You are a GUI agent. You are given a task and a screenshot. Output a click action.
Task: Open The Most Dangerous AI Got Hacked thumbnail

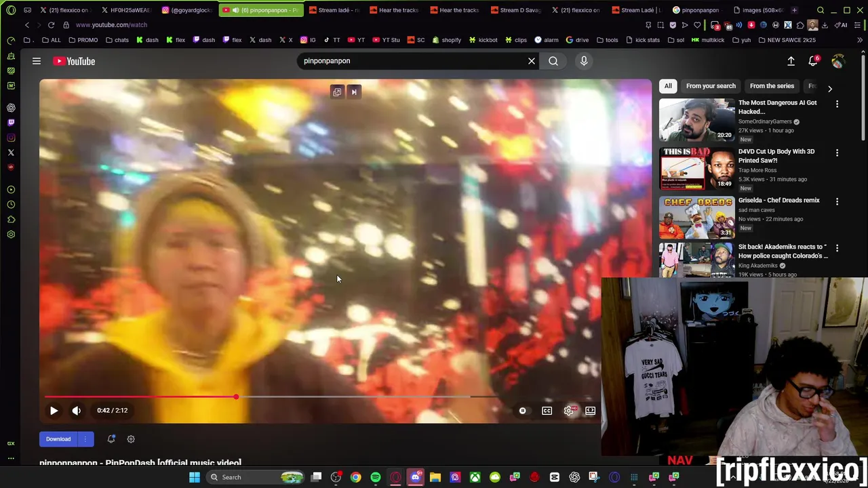696,119
